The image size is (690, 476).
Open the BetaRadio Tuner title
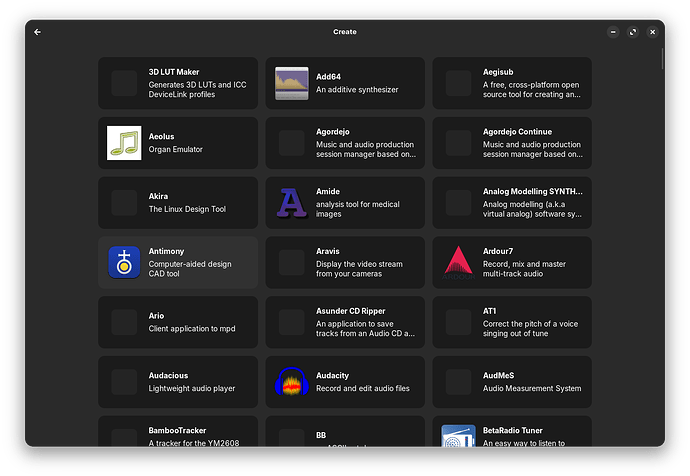513,430
